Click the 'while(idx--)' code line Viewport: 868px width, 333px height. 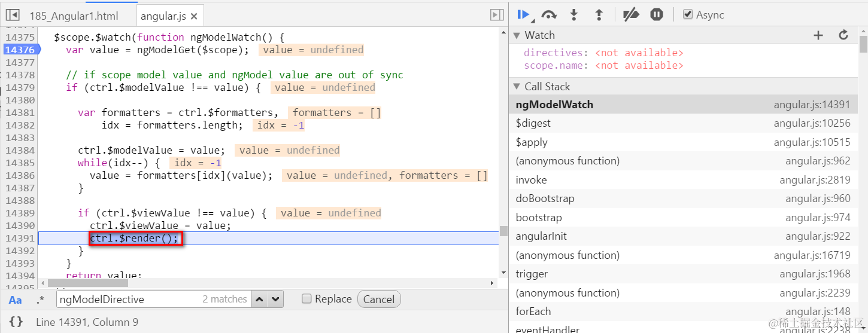point(120,163)
